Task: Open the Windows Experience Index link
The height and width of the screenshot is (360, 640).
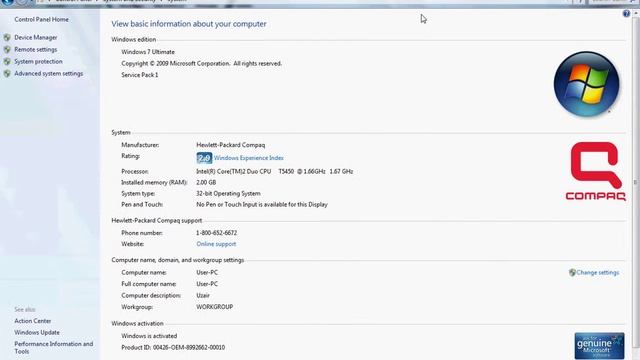Action: point(249,158)
